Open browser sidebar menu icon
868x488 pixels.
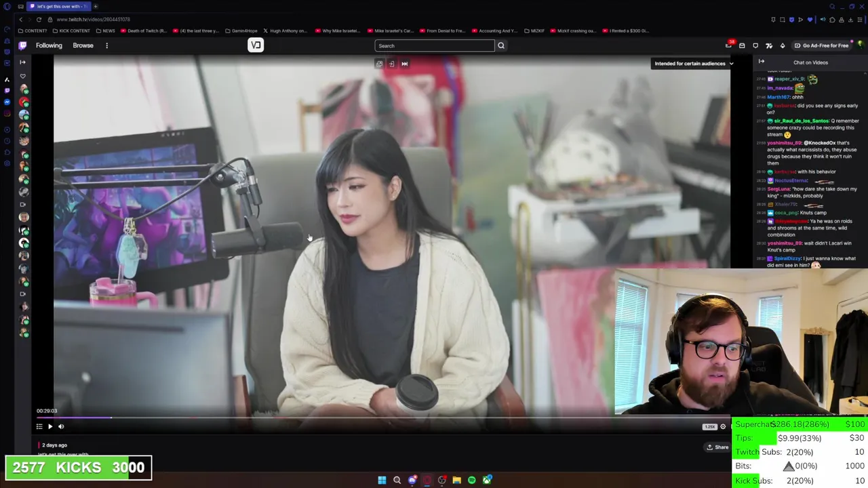point(859,20)
